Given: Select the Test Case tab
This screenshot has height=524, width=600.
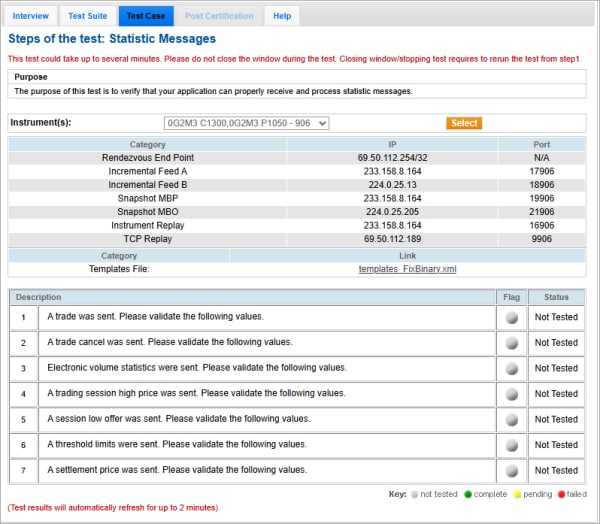Looking at the screenshot, I should (146, 16).
